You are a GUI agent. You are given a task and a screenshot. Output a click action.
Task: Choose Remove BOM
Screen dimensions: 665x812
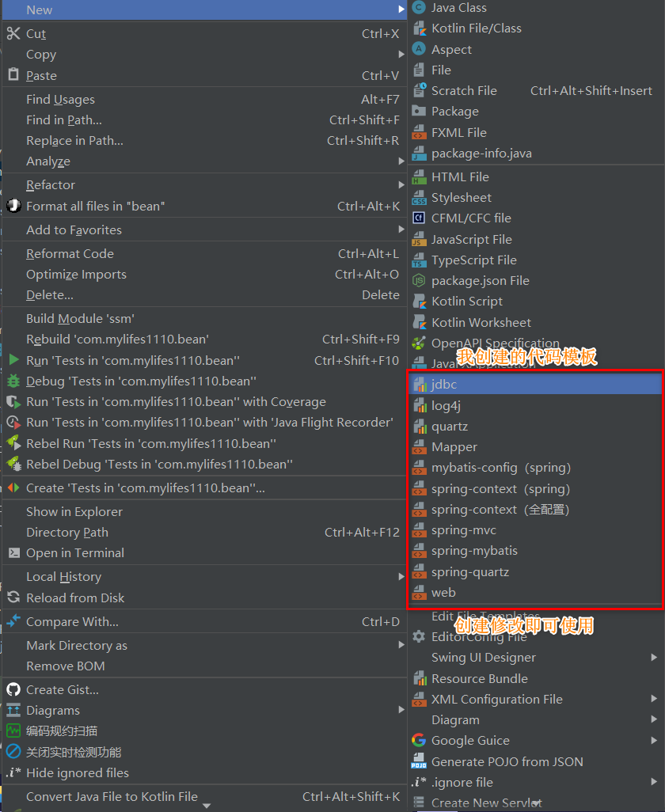[204, 666]
